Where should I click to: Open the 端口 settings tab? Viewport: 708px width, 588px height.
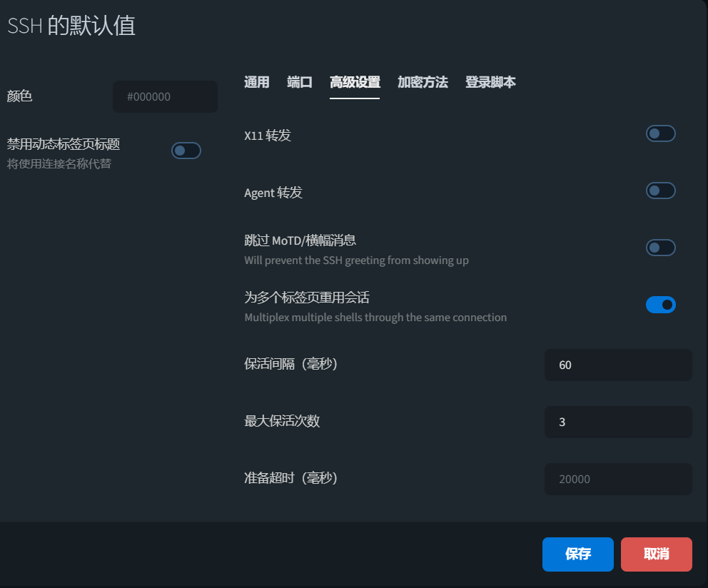299,82
